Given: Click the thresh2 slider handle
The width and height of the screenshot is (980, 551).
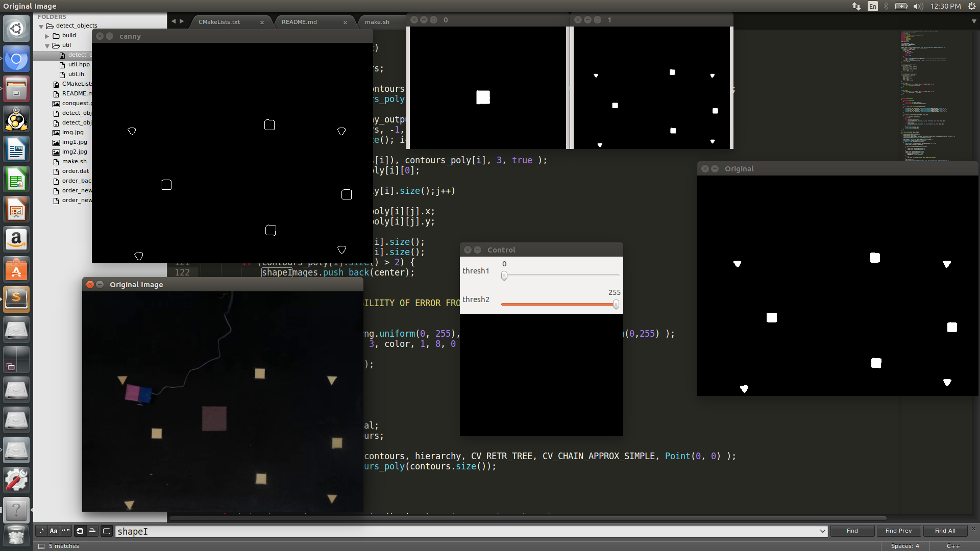Looking at the screenshot, I should (x=616, y=305).
